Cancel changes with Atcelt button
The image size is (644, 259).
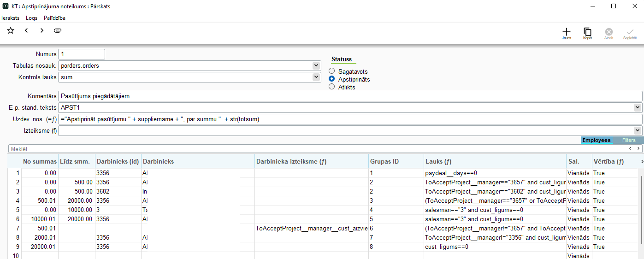tap(609, 33)
